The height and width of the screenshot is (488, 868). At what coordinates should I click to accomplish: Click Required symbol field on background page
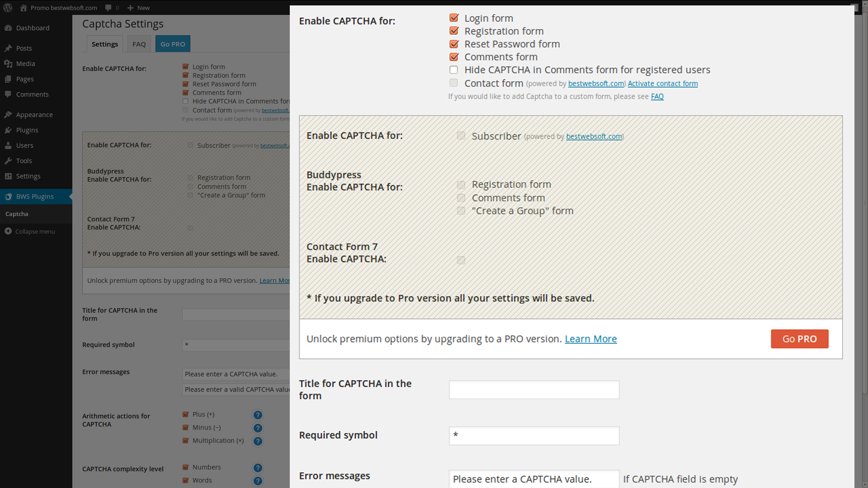click(236, 345)
